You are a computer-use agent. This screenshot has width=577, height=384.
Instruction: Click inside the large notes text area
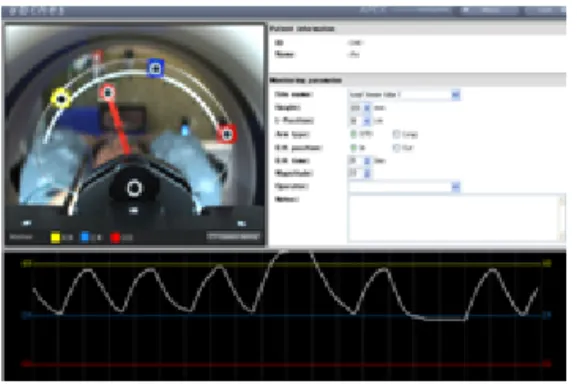click(456, 218)
